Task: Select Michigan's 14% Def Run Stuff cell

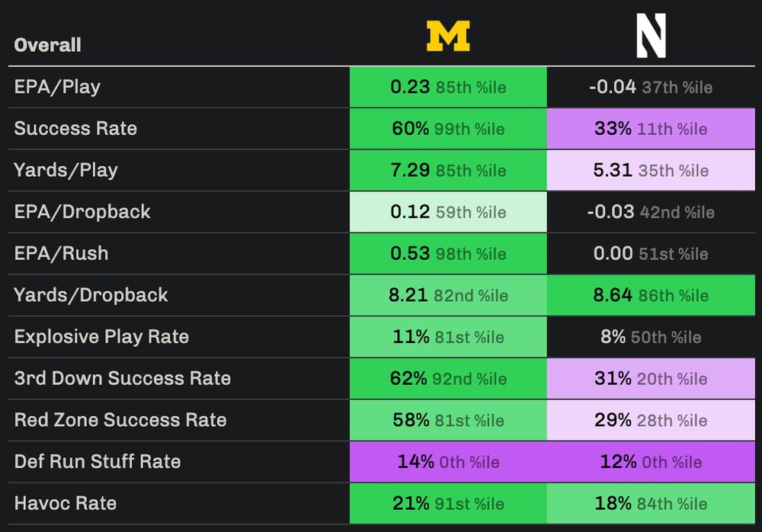Action: click(448, 461)
